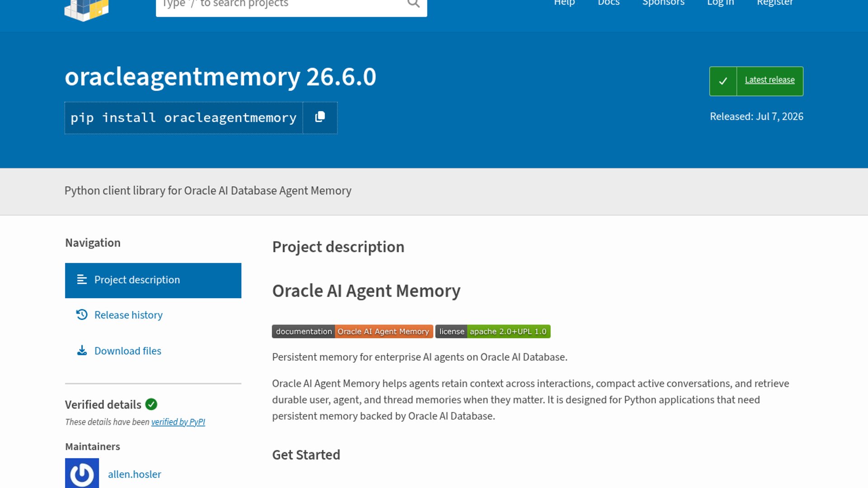Click the Maintainers heading
868x488 pixels.
93,447
